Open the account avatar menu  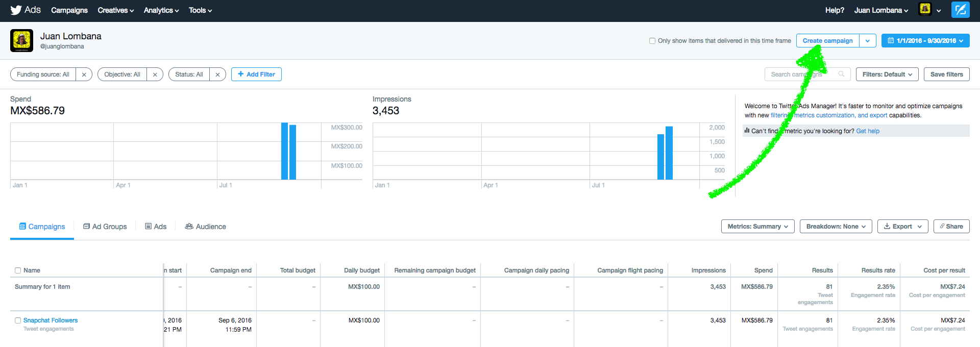(x=929, y=10)
